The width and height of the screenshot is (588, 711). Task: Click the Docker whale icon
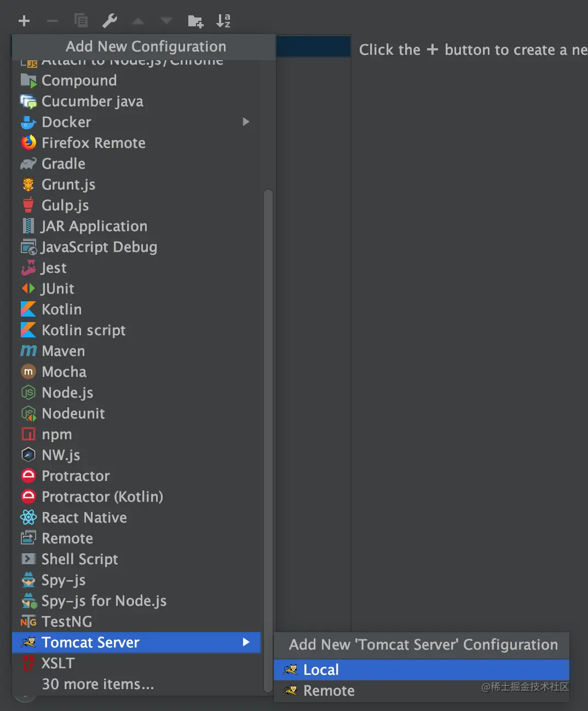[28, 122]
